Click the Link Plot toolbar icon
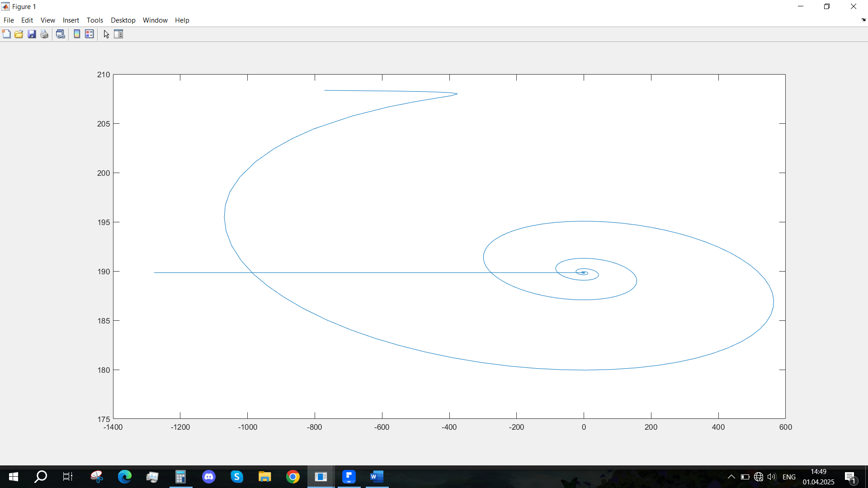The width and height of the screenshot is (868, 488). point(61,34)
